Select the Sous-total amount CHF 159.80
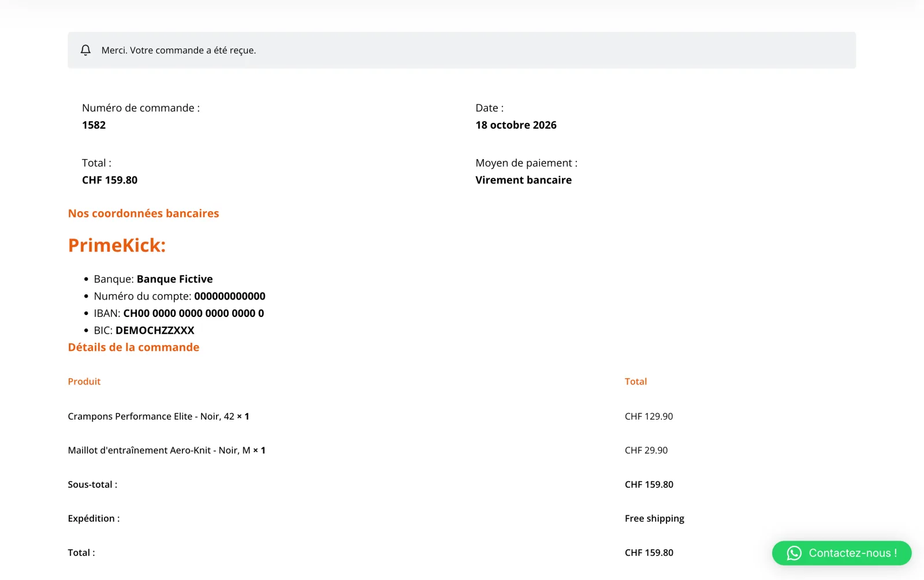This screenshot has height=580, width=924. pyautogui.click(x=649, y=485)
